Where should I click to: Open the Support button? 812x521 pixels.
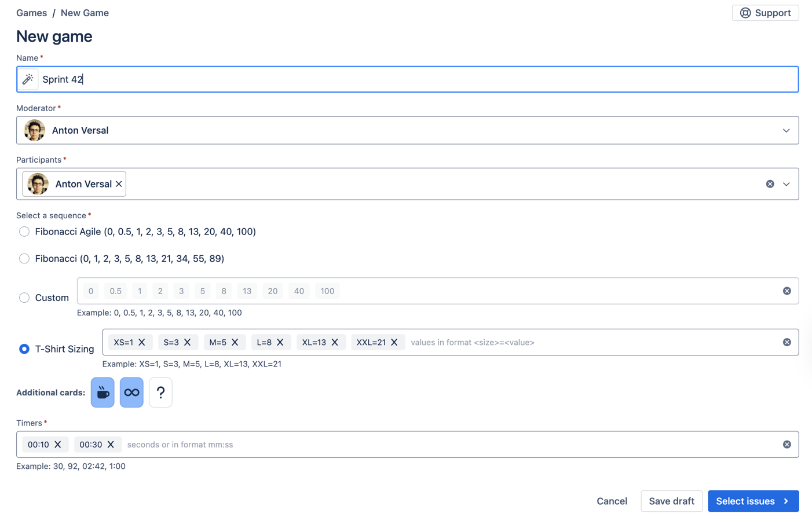[x=765, y=13]
